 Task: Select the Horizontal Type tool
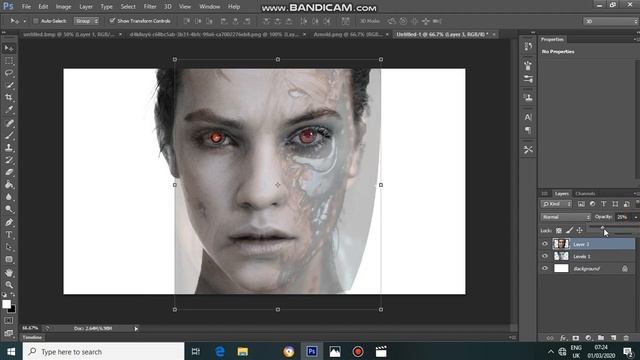tap(9, 235)
